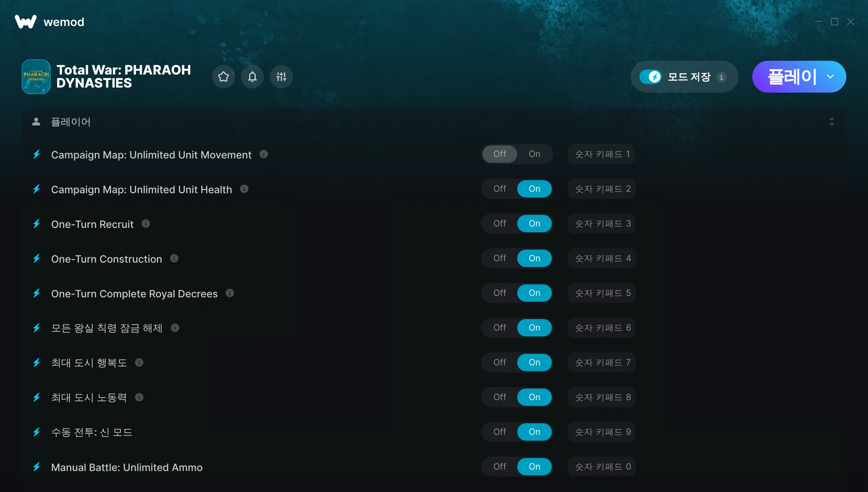Viewport: 868px width, 492px height.
Task: Click lightning icon beside One-Turn Complete Royal Decrees
Action: pyautogui.click(x=37, y=293)
